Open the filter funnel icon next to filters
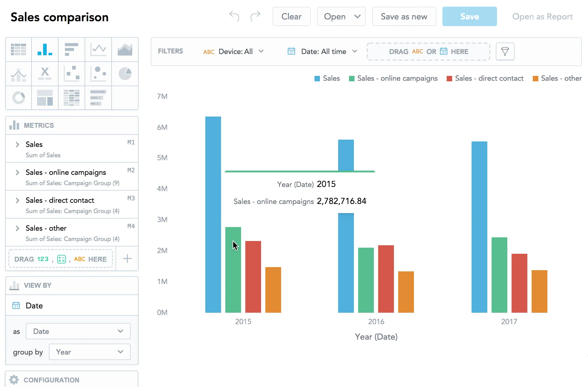This screenshot has height=387, width=588. click(x=505, y=51)
